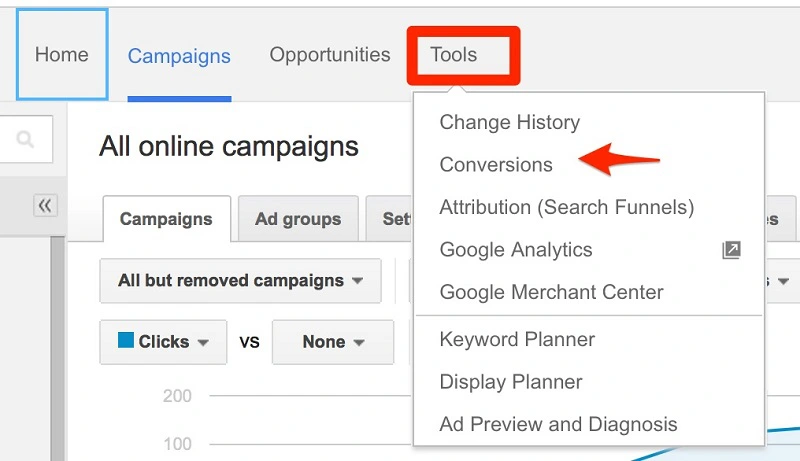
Task: Open the None comparison metric dropdown
Action: tap(333, 342)
